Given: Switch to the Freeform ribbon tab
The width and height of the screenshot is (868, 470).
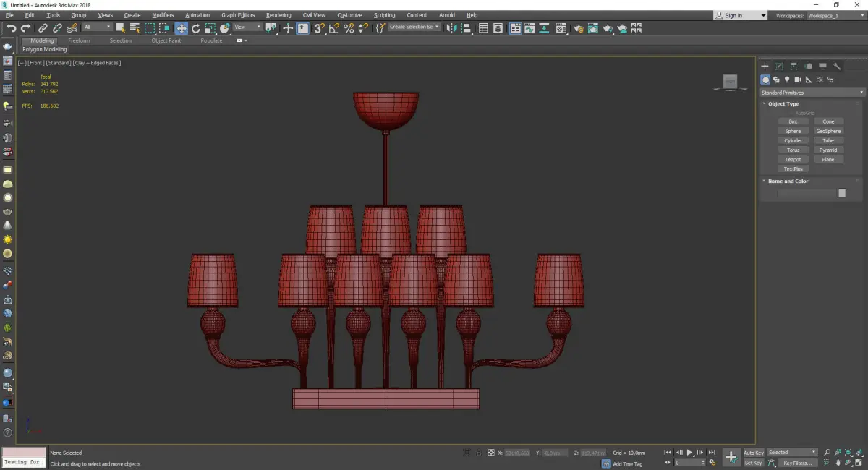Looking at the screenshot, I should [x=79, y=40].
